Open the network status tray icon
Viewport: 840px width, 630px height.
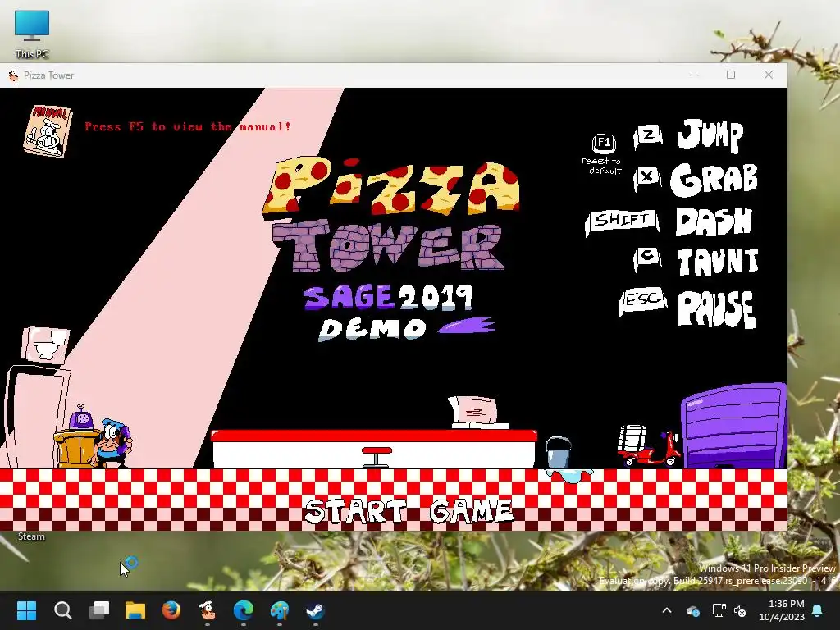(719, 610)
